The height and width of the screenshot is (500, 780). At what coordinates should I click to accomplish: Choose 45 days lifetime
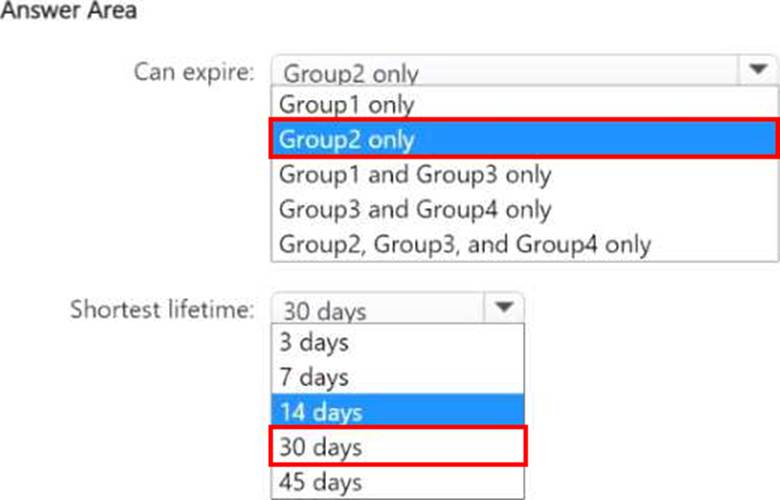(x=397, y=481)
